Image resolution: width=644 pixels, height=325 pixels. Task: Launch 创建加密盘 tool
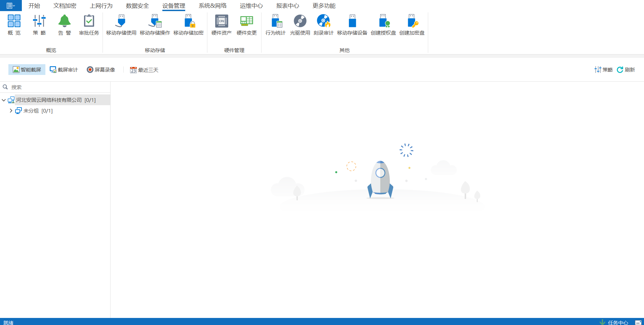412,25
